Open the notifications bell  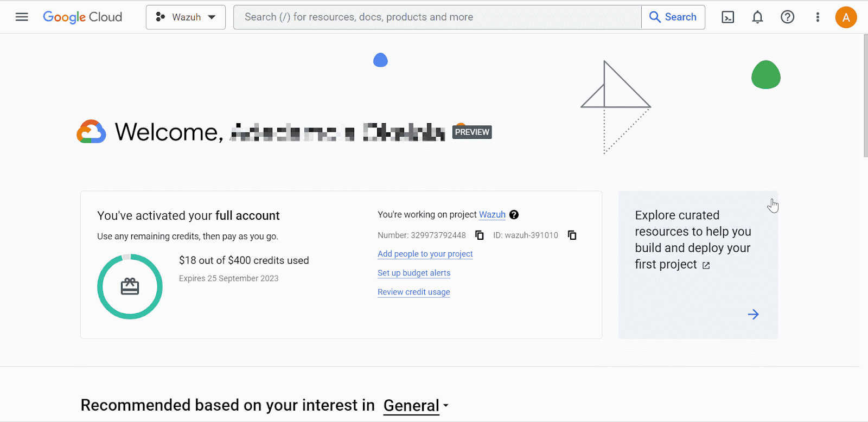(x=757, y=17)
